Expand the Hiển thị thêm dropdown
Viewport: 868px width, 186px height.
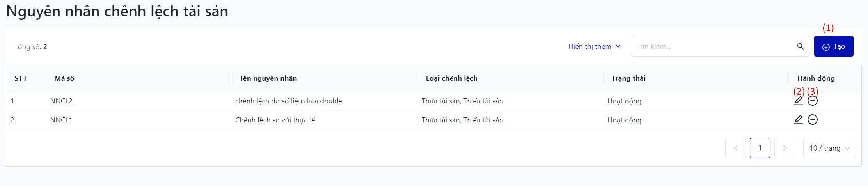point(594,46)
